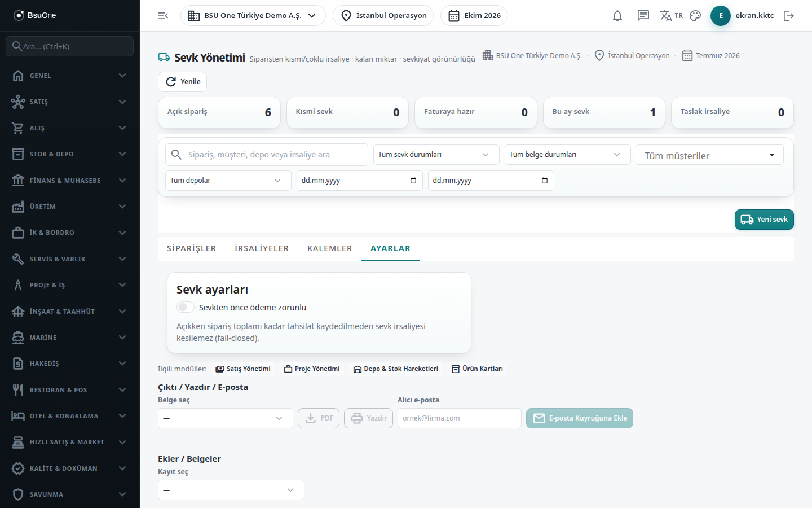812x508 pixels.
Task: Open BSU One Türkiye Demo company selector
Action: 253,16
